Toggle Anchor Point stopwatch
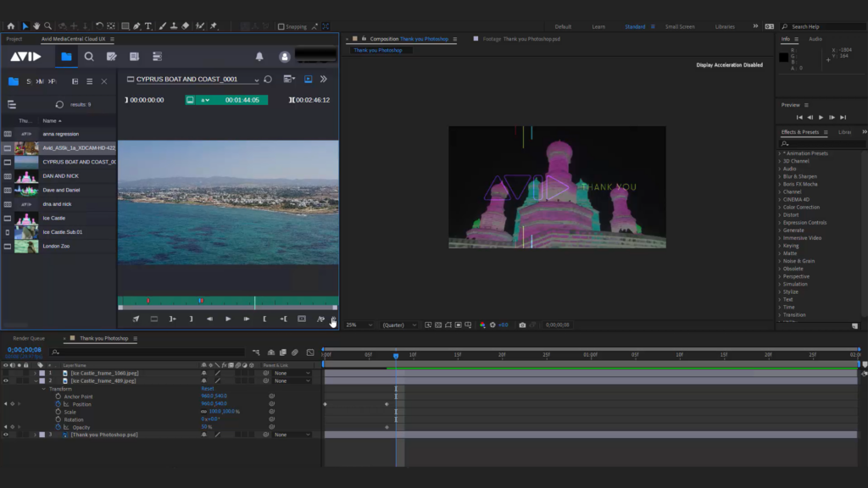Image resolution: width=868 pixels, height=488 pixels. tap(58, 396)
